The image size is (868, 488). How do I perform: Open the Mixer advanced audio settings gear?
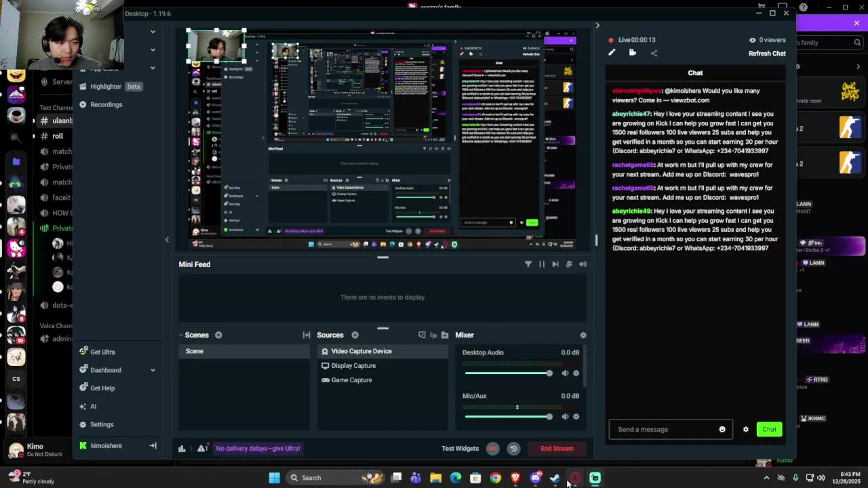click(583, 335)
